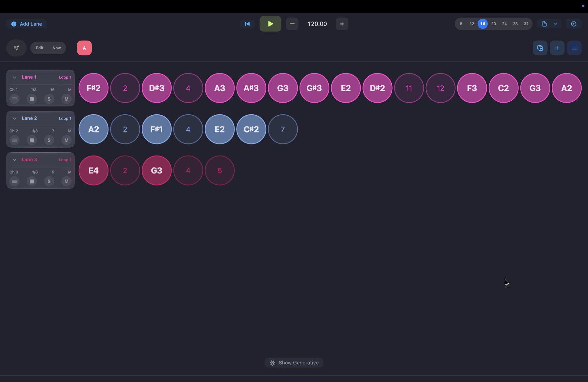Click Lane 2's stop square icon
This screenshot has width=588, height=382.
(32, 140)
